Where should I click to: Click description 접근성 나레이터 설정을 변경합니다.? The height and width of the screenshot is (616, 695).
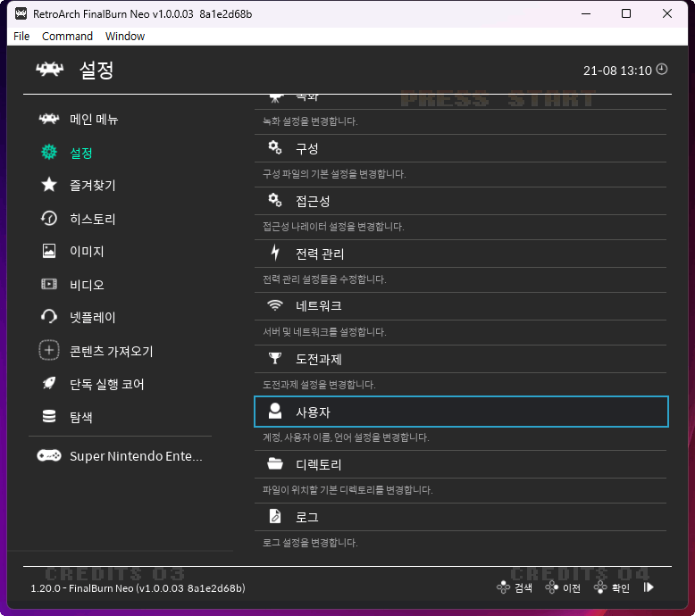pos(333,226)
